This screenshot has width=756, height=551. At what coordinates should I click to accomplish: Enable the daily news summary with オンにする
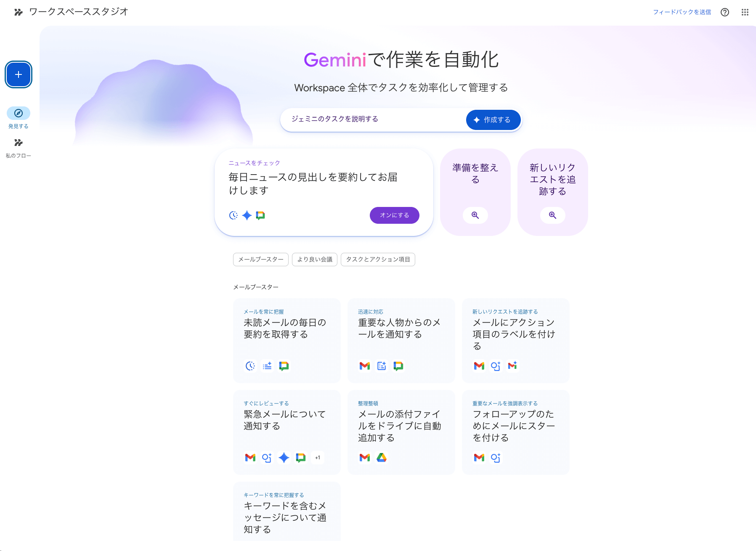click(394, 215)
